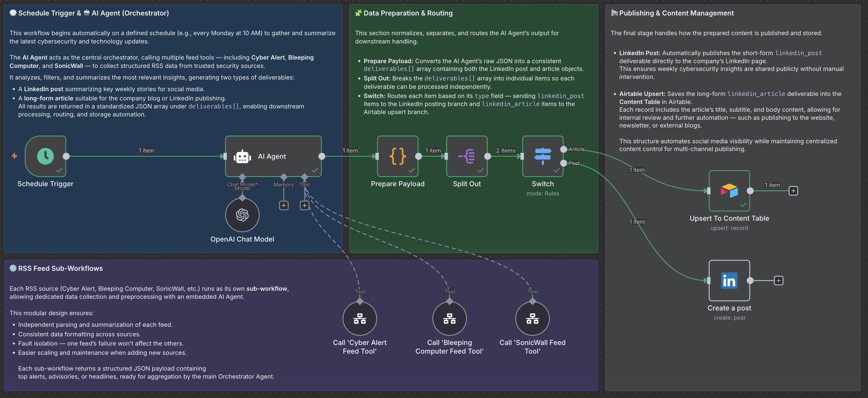
Task: Open the Split Out node
Action: [x=467, y=156]
